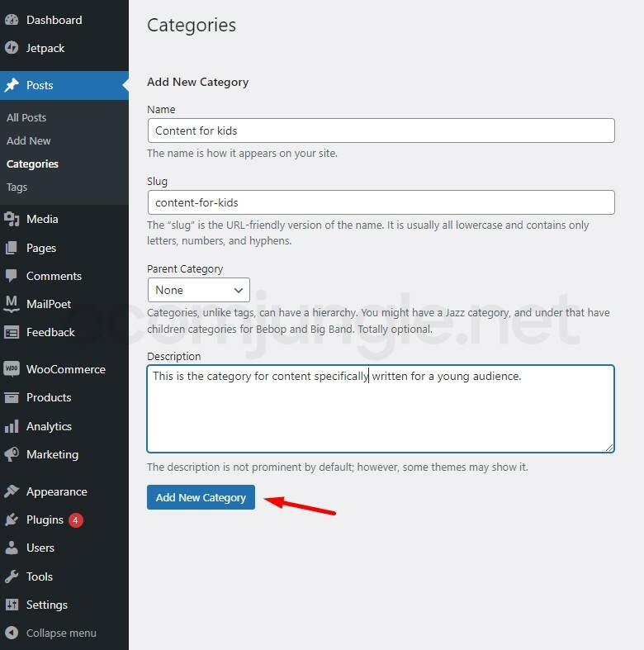The width and height of the screenshot is (644, 650).
Task: Click the Plugins plug icon
Action: point(12,520)
